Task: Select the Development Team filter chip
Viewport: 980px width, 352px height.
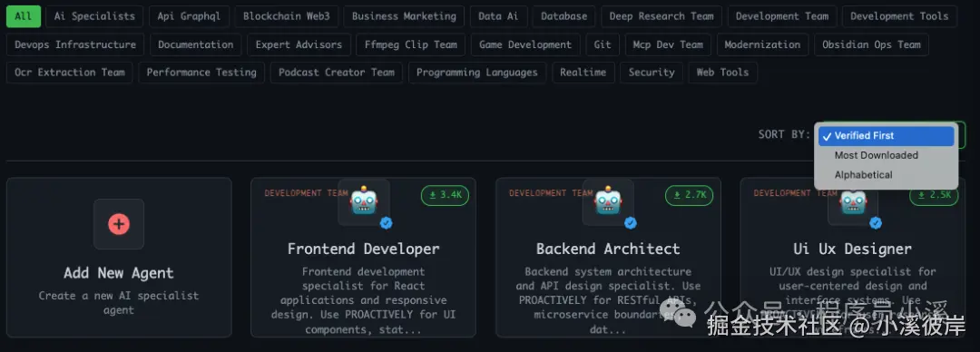Action: 782,16
